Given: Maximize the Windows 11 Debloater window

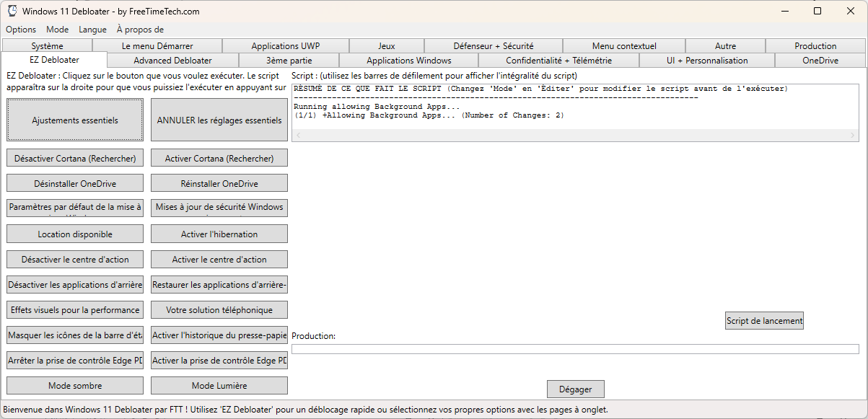Looking at the screenshot, I should (x=817, y=11).
